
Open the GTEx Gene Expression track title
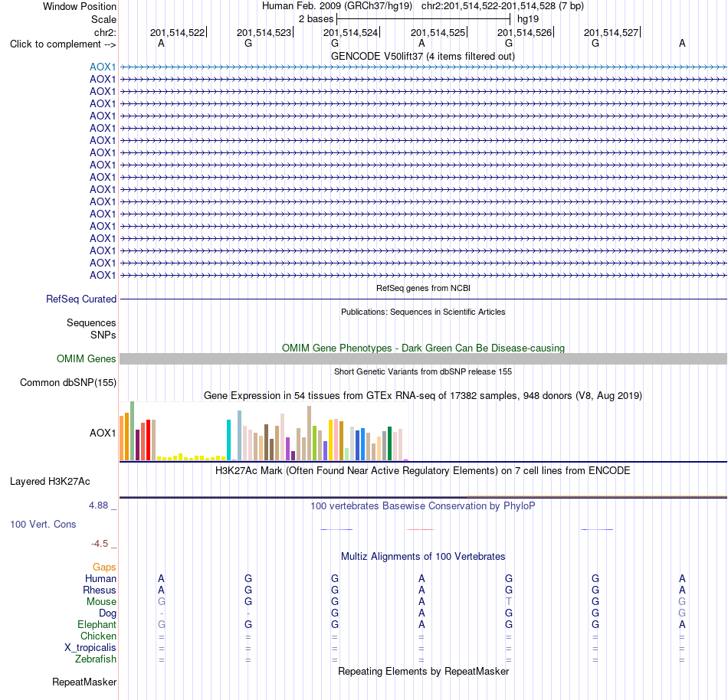(423, 396)
